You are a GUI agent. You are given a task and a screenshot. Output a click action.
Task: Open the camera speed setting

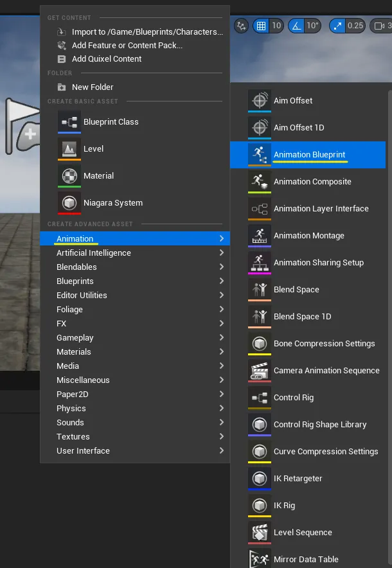pos(381,26)
